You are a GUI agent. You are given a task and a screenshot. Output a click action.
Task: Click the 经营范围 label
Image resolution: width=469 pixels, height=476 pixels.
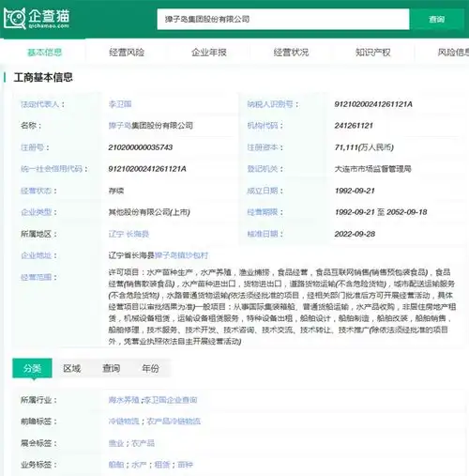[x=38, y=277]
